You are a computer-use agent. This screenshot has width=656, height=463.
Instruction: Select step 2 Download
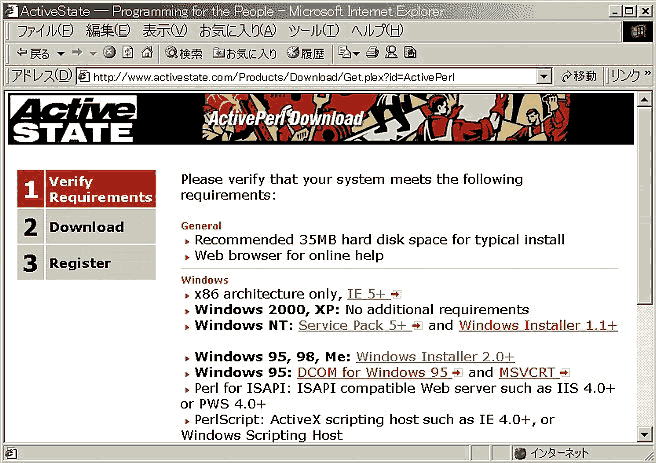86,227
